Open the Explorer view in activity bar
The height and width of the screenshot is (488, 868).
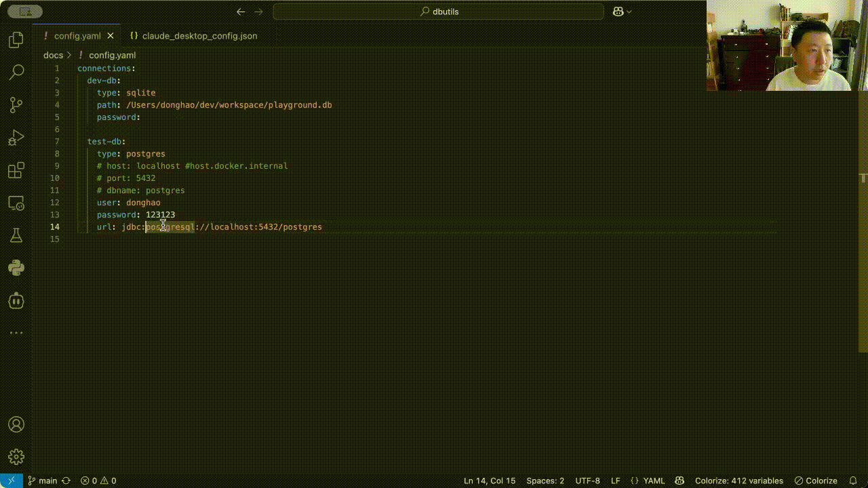pos(16,41)
